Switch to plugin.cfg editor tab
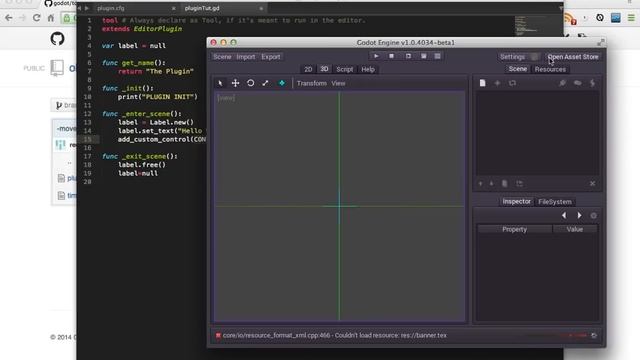 tap(111, 8)
